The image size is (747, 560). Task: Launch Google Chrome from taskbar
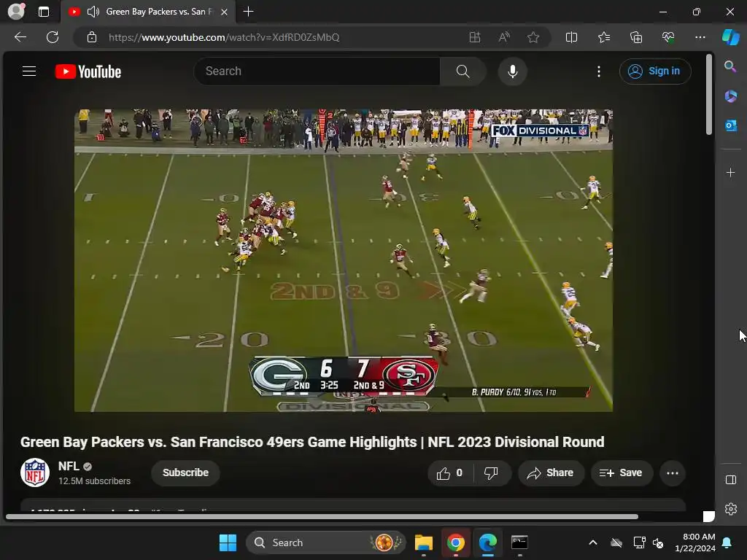coord(455,542)
